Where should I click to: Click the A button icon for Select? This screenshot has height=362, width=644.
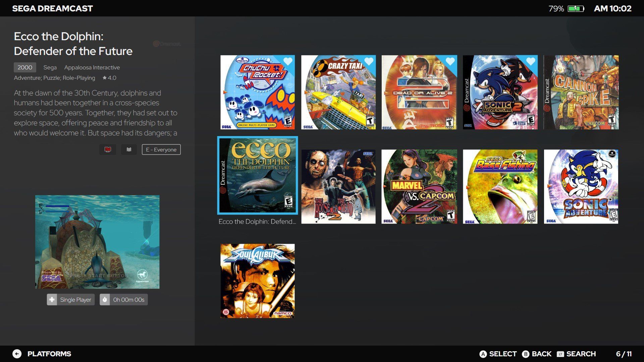[483, 354]
